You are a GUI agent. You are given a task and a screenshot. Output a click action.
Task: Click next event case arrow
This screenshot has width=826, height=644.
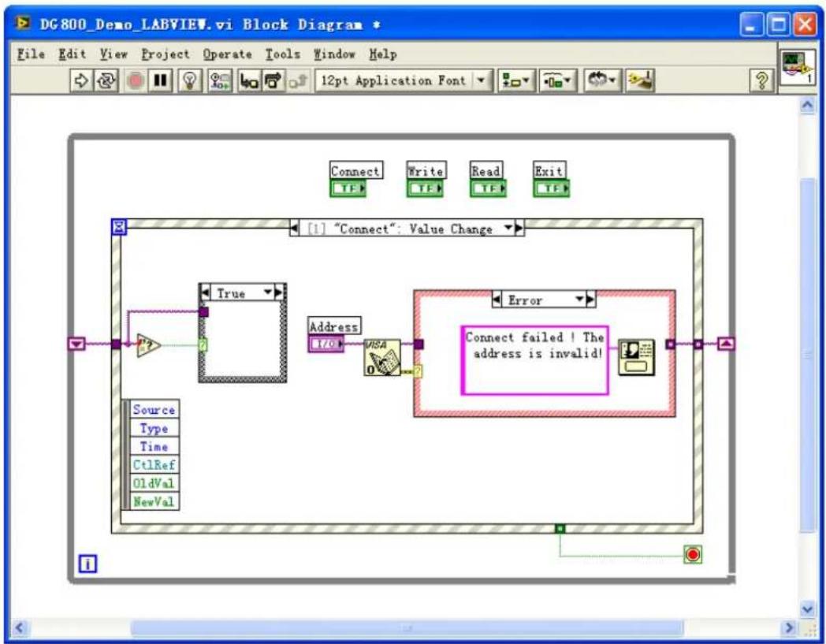pyautogui.click(x=519, y=229)
